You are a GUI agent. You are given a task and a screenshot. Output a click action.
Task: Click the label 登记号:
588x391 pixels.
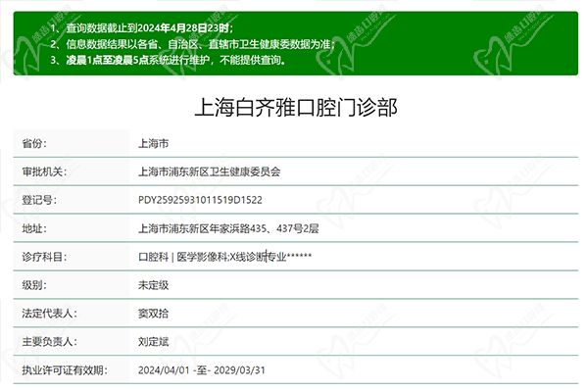39,200
